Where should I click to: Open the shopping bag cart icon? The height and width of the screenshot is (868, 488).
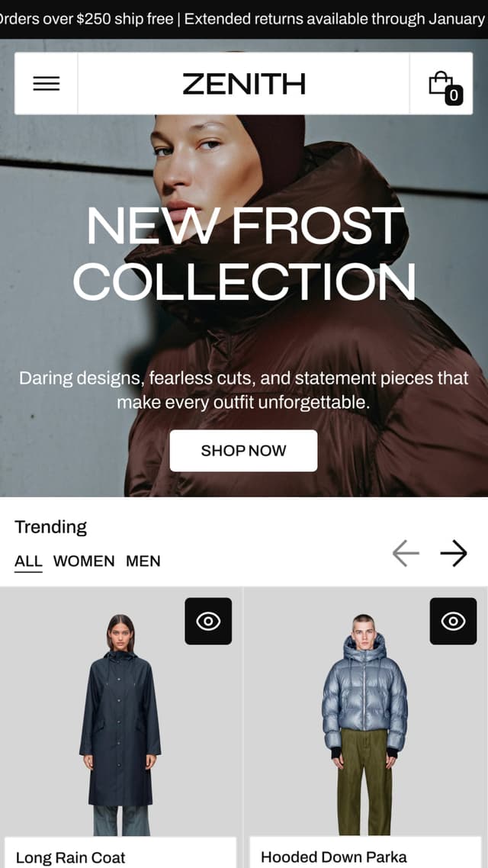pyautogui.click(x=441, y=84)
